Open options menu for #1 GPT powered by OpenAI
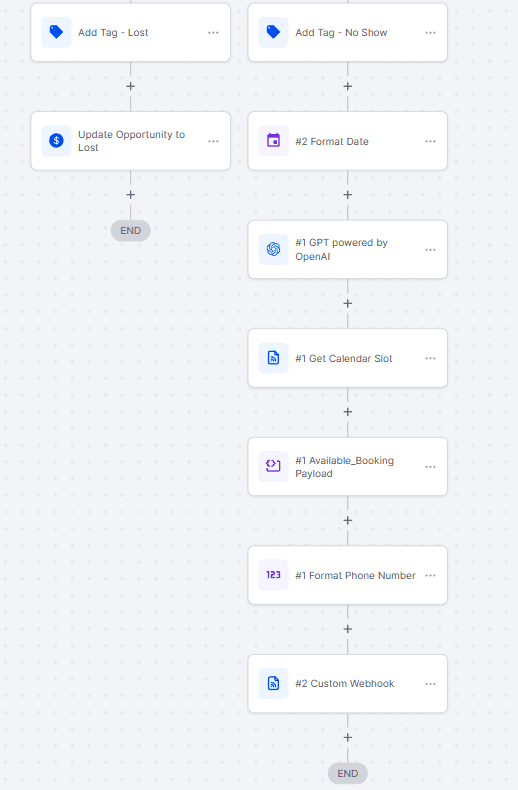 430,250
